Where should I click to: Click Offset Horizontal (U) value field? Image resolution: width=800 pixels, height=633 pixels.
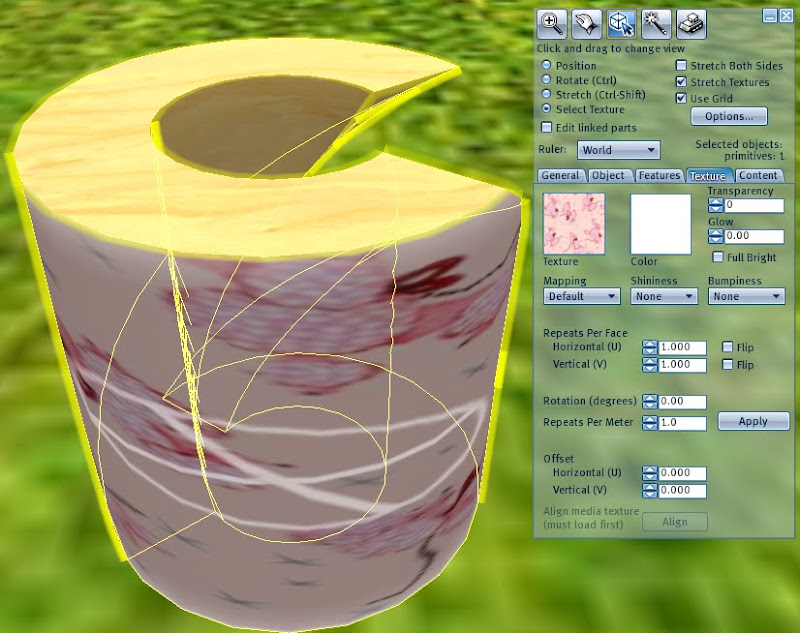pos(682,473)
